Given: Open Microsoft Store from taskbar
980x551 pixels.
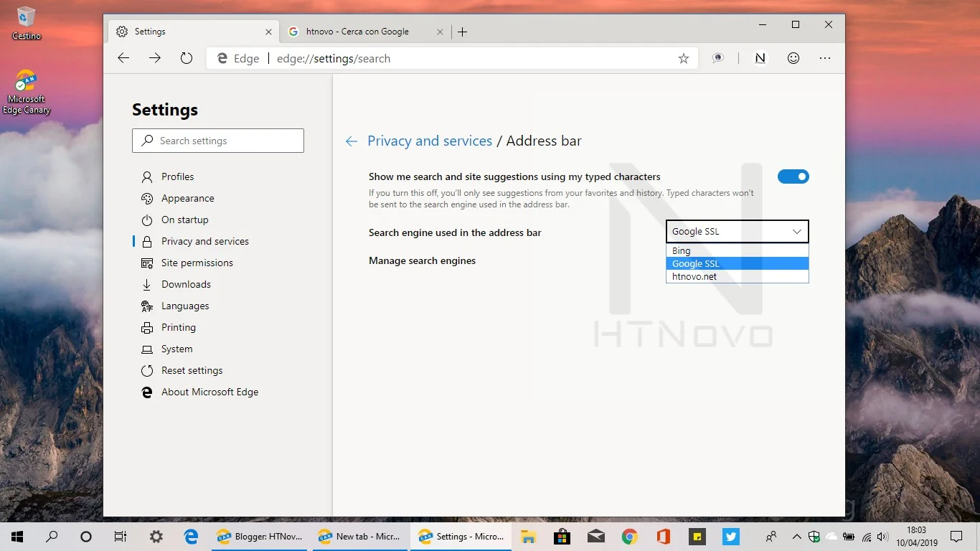Looking at the screenshot, I should pos(562,536).
